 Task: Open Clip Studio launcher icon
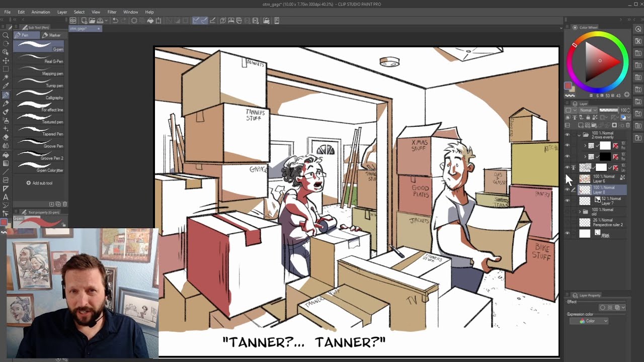[x=73, y=21]
